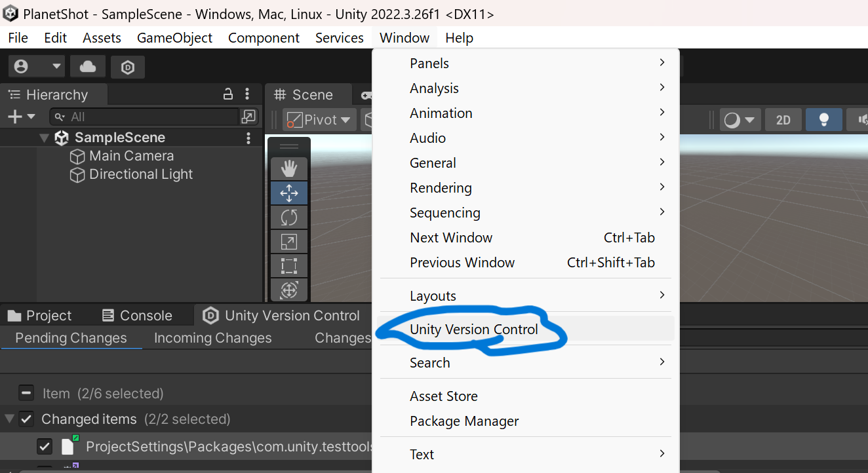Select the Hand view tool
The width and height of the screenshot is (868, 473).
point(289,168)
